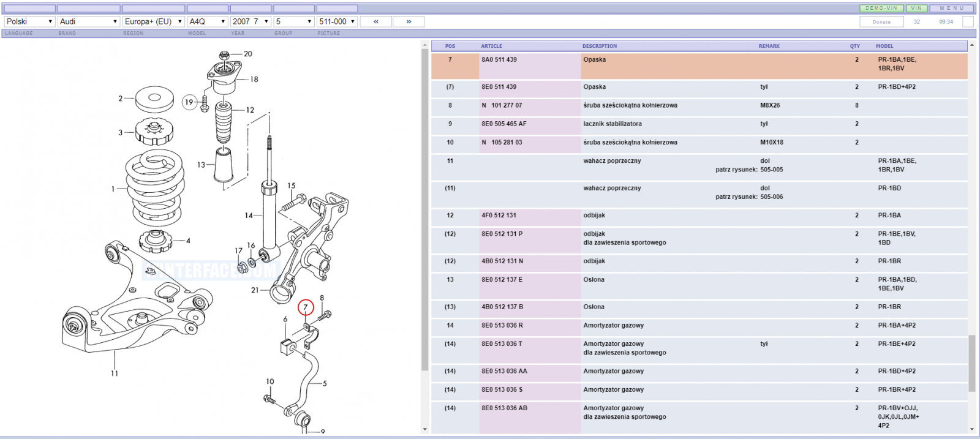Click the parts table vertical scrollbar thumb
This screenshot has height=439, width=980.
[x=971, y=363]
